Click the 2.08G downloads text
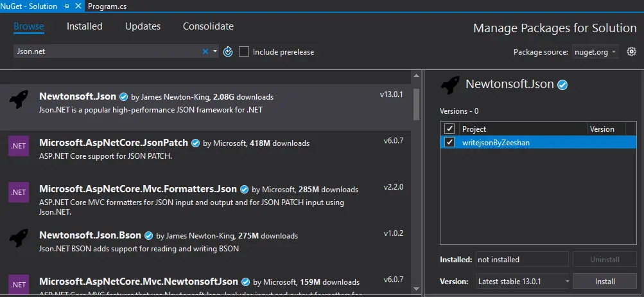644x297 pixels. click(x=243, y=97)
